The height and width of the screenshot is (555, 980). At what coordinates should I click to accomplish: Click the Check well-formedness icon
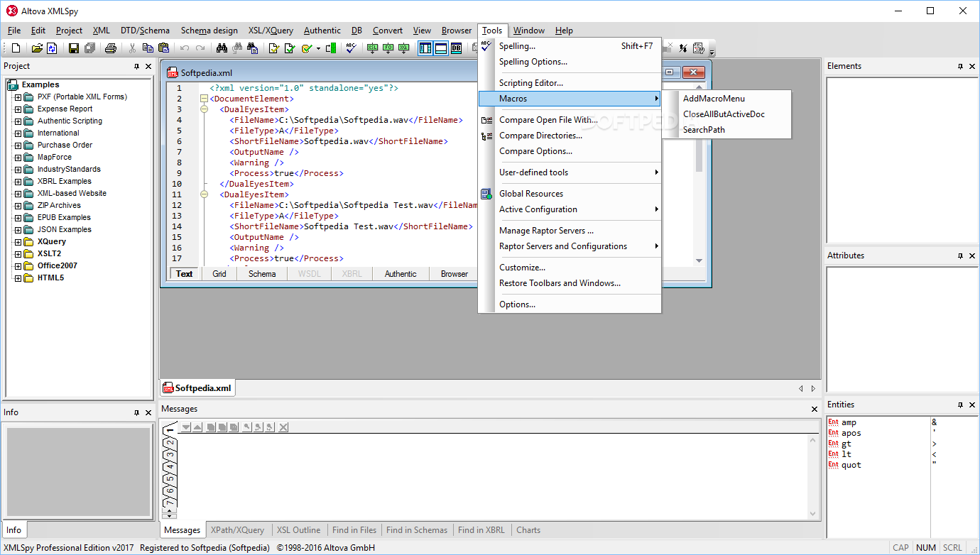tap(273, 48)
